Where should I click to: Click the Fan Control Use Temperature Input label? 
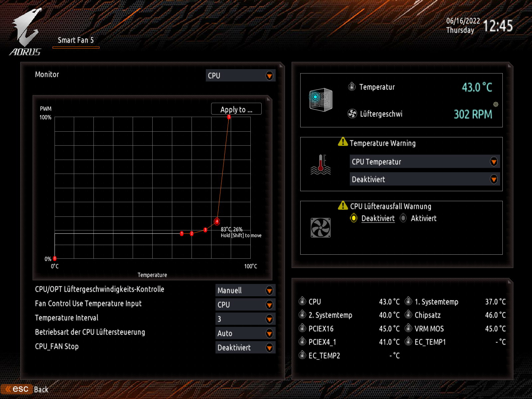click(88, 304)
